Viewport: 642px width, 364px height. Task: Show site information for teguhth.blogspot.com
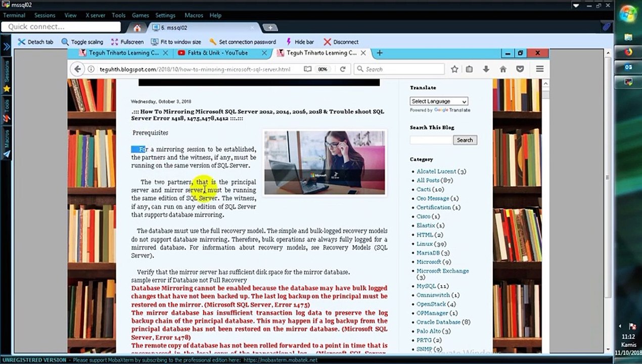pos(91,69)
